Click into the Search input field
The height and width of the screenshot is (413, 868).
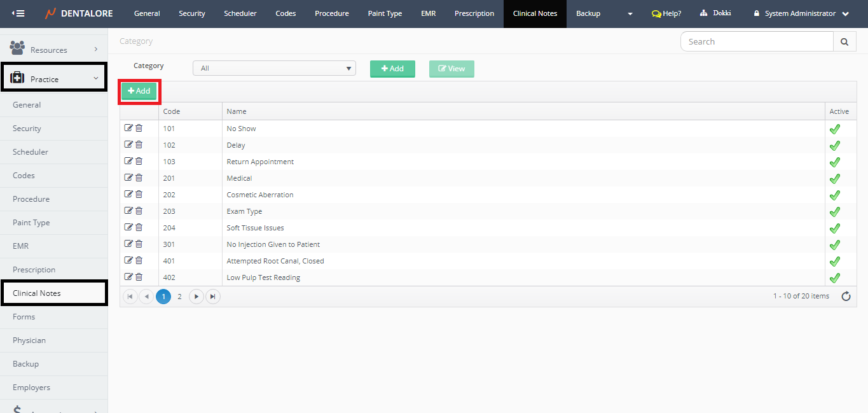[757, 41]
